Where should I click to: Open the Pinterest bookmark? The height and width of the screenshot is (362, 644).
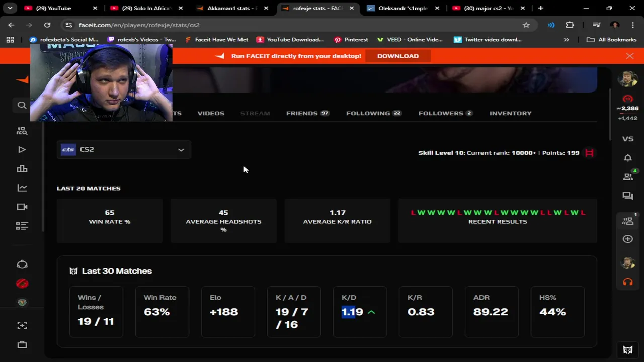coord(351,39)
